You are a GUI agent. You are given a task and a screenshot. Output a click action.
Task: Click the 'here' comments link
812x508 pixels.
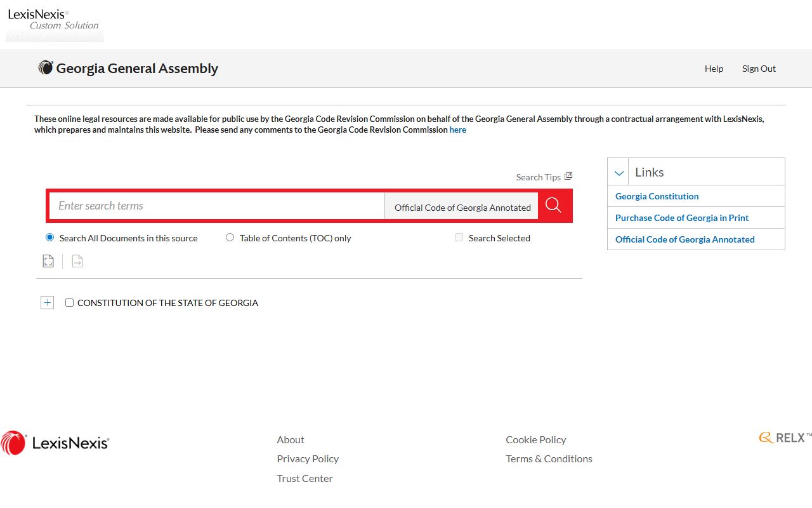coord(457,130)
